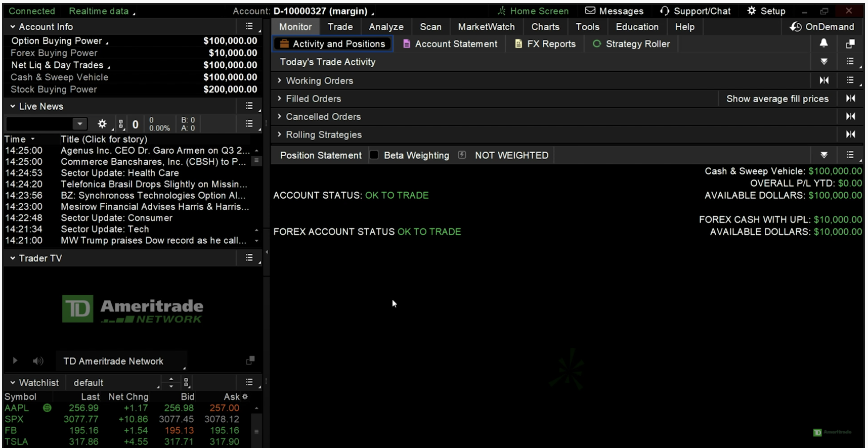
Task: Open the Position Statement menu icon
Action: (850, 155)
